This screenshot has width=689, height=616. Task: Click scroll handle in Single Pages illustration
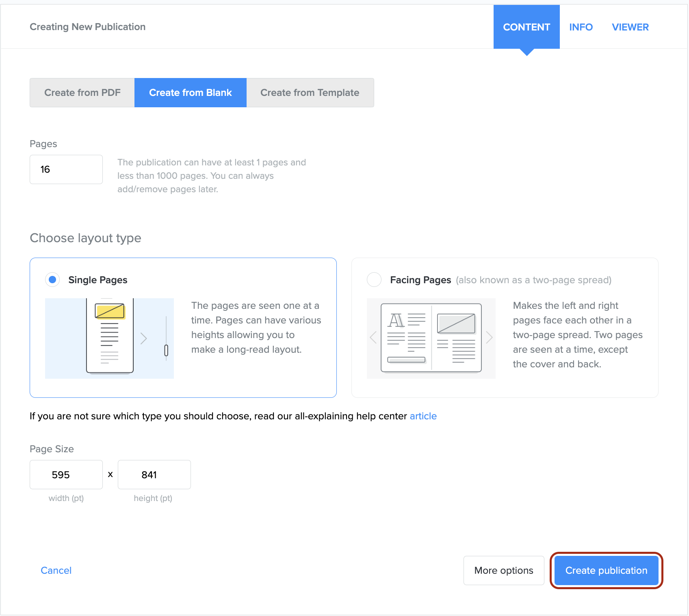pyautogui.click(x=166, y=350)
